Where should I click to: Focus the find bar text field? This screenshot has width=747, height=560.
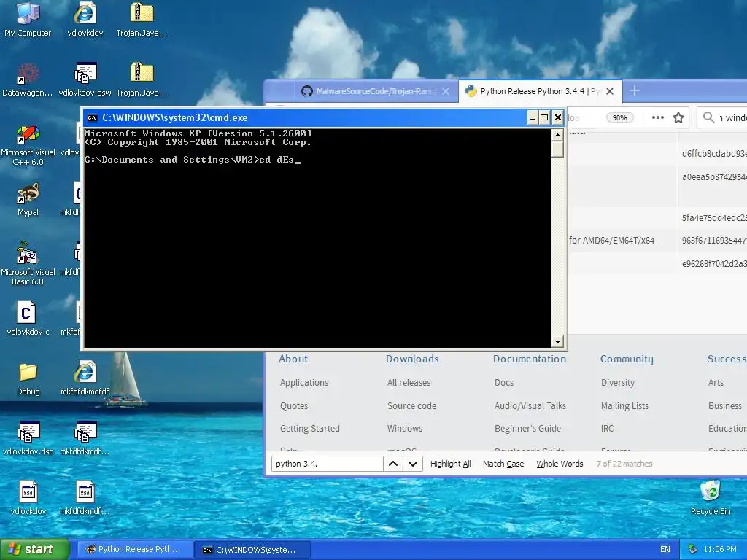tap(328, 464)
